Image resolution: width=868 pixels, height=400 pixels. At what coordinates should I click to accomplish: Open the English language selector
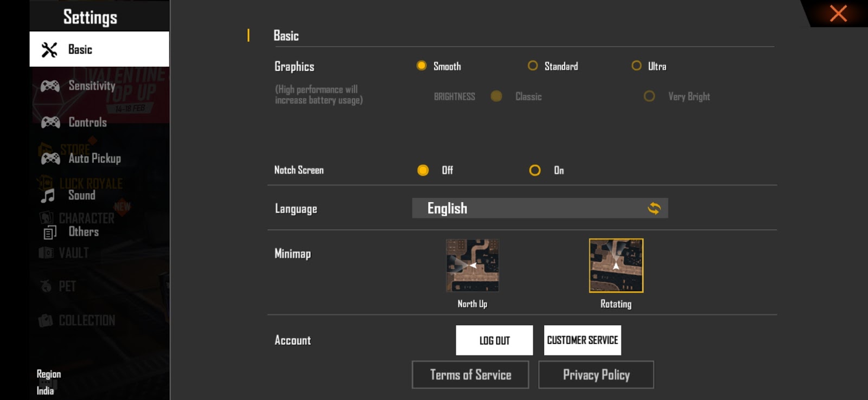(540, 208)
